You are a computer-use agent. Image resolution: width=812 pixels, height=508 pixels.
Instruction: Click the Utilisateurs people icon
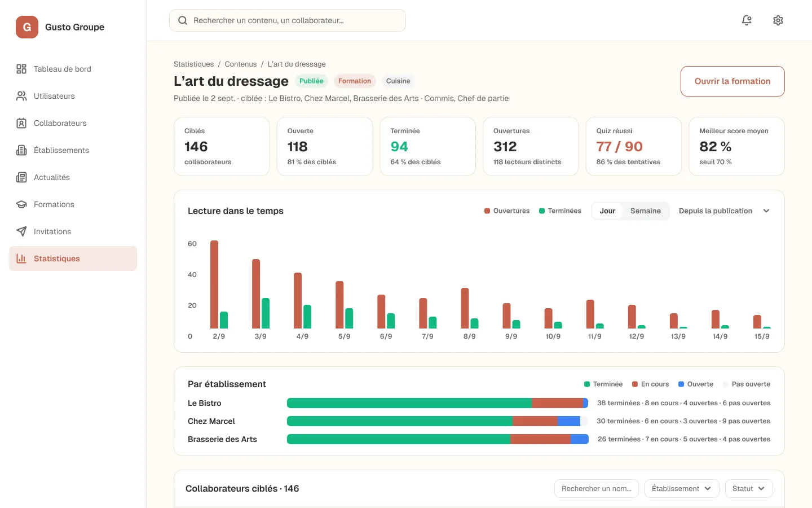point(21,96)
